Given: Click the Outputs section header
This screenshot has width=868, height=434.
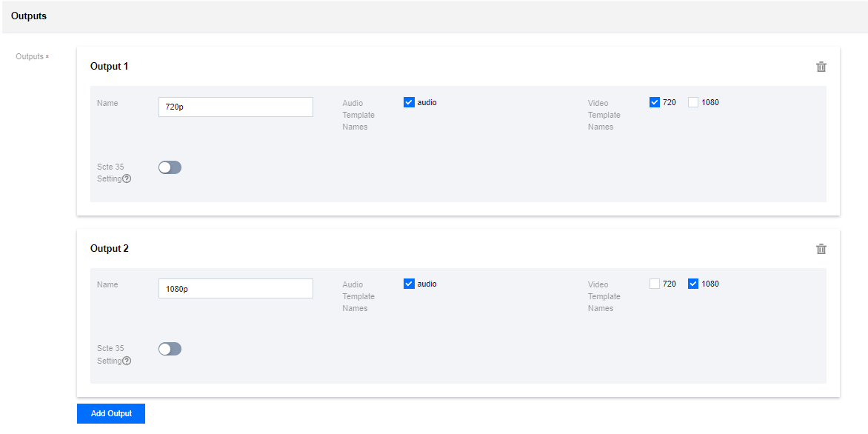Looking at the screenshot, I should [x=29, y=16].
